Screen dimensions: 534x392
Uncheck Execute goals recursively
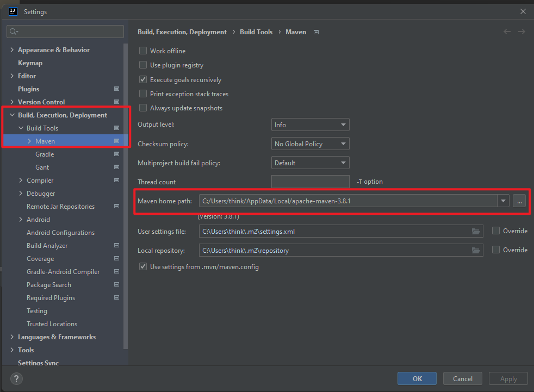pos(143,80)
